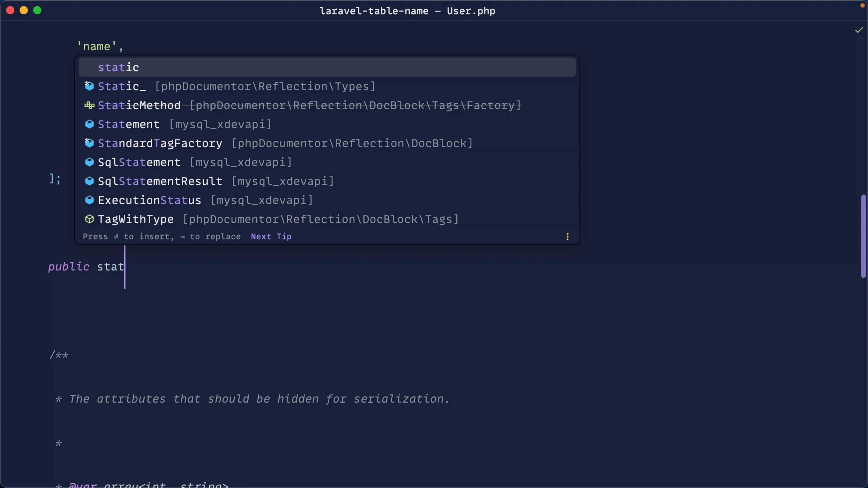Click the deprecated StaticMethod entry icon
Image resolution: width=868 pixels, height=488 pixels.
click(x=89, y=106)
